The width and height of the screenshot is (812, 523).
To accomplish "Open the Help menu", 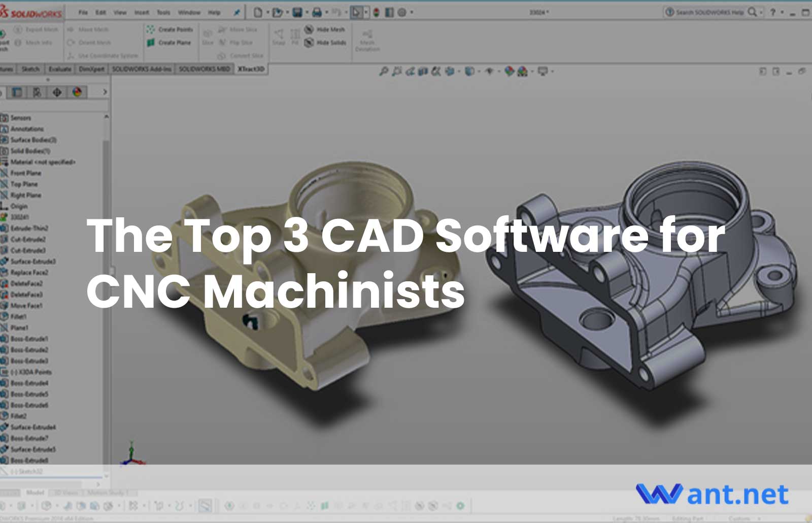I will click(215, 12).
